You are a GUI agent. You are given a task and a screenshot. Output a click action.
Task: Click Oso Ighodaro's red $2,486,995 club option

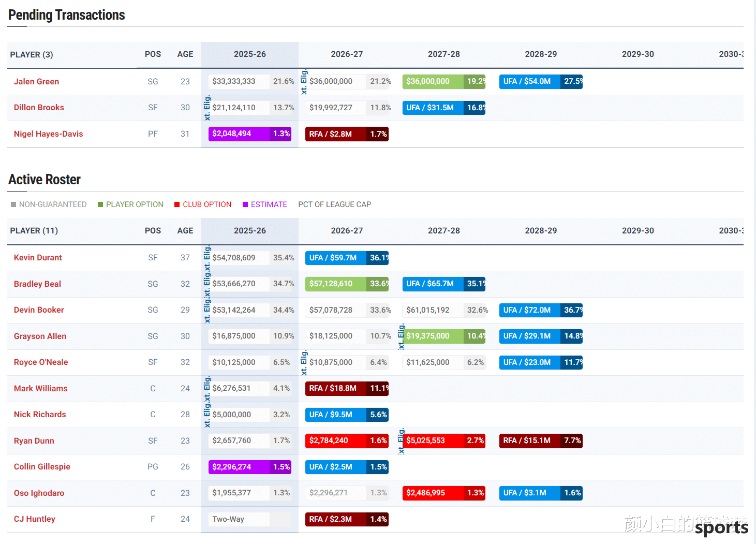[444, 493]
